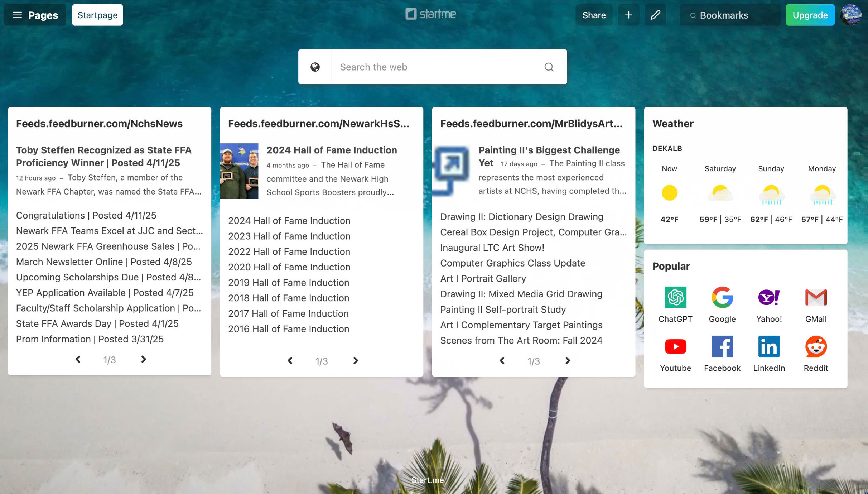Open the ChatGPT bookmark icon
The image size is (868, 494).
pos(675,297)
